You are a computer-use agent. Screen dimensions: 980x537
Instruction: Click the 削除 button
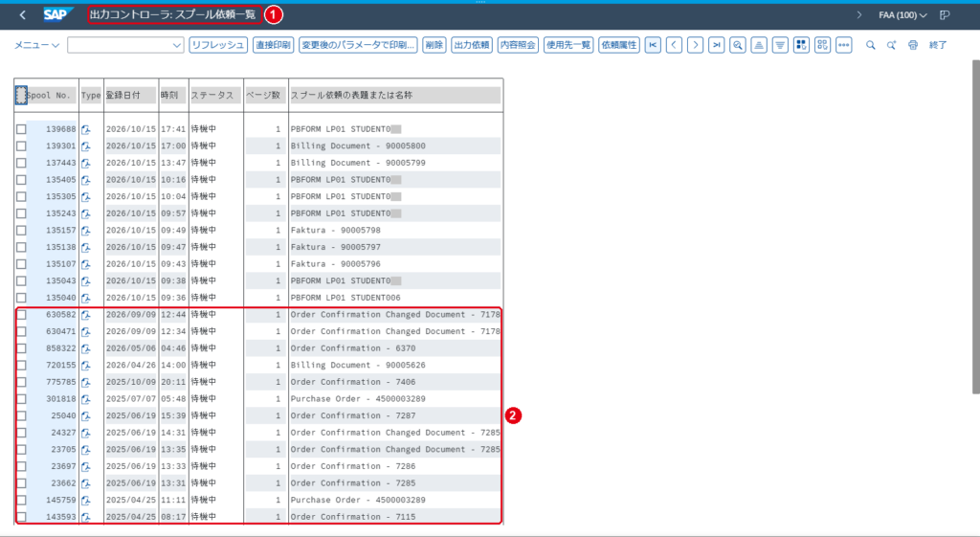(434, 45)
